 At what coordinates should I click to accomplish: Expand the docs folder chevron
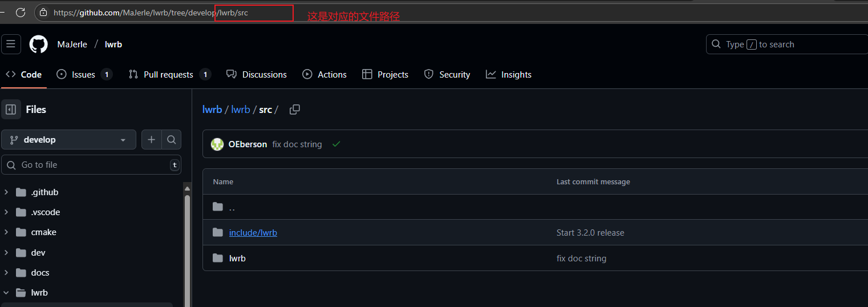coord(6,273)
